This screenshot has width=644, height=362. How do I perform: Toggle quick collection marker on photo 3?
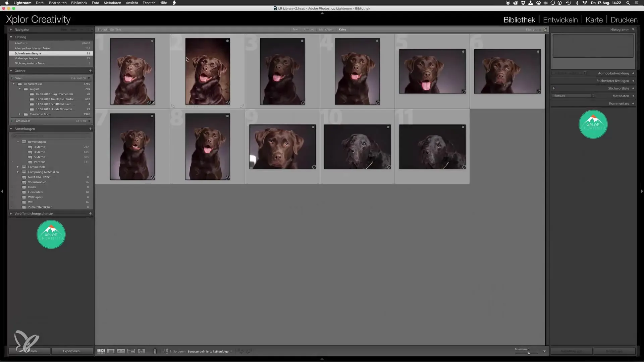tap(302, 41)
